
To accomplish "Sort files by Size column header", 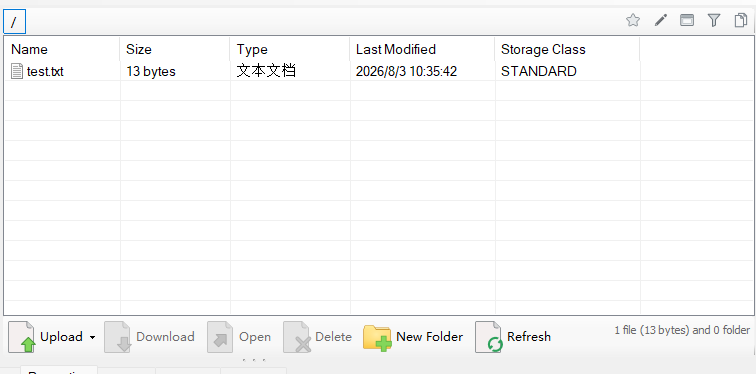I will coord(175,49).
